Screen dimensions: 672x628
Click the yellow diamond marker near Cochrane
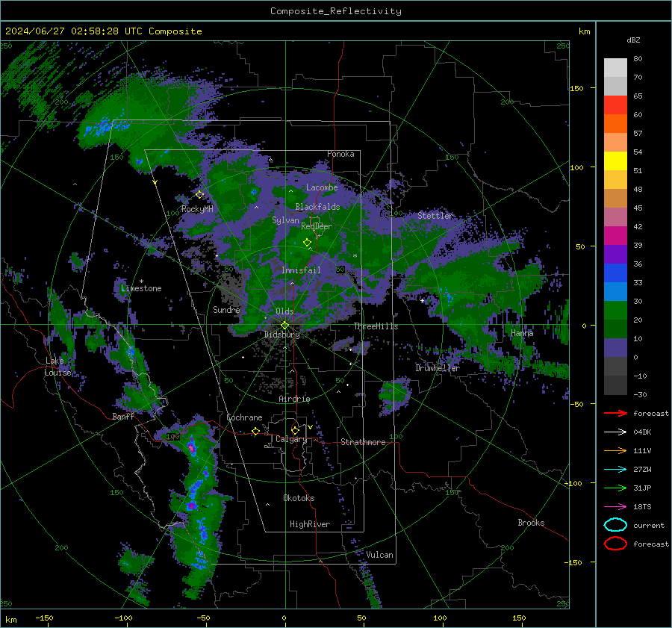[x=255, y=431]
